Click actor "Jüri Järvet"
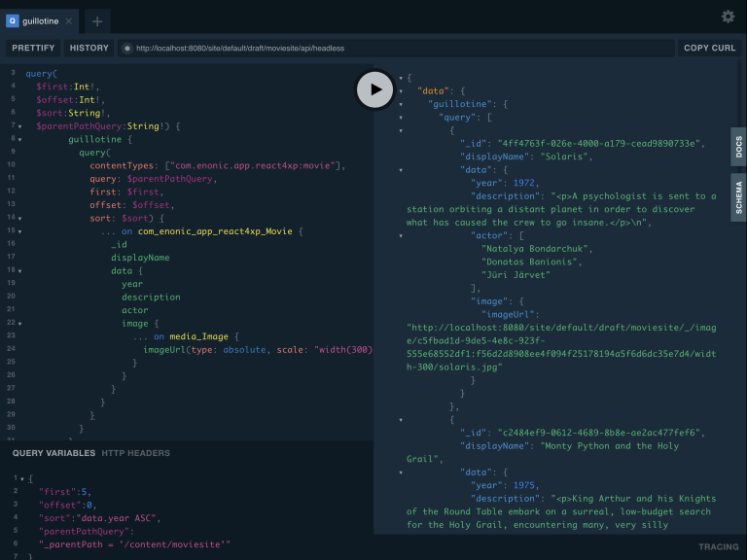The width and height of the screenshot is (747, 560). (x=516, y=275)
